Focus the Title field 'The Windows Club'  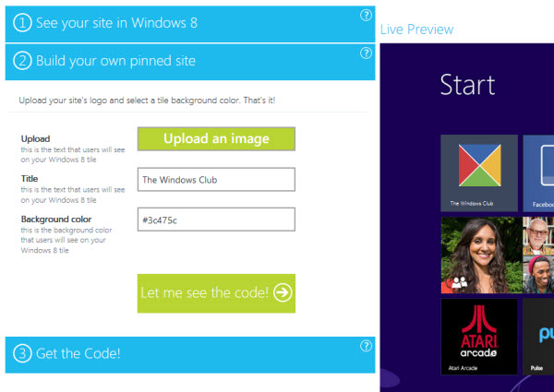click(x=216, y=180)
